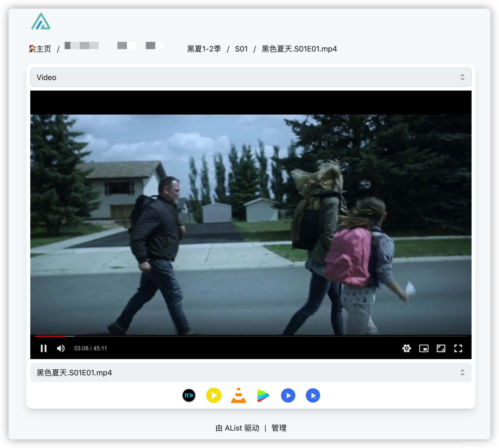Open the 黑色夏天.S01E01.mp4 file selector dropdown
Screen dimensions: 499x448
click(251, 372)
